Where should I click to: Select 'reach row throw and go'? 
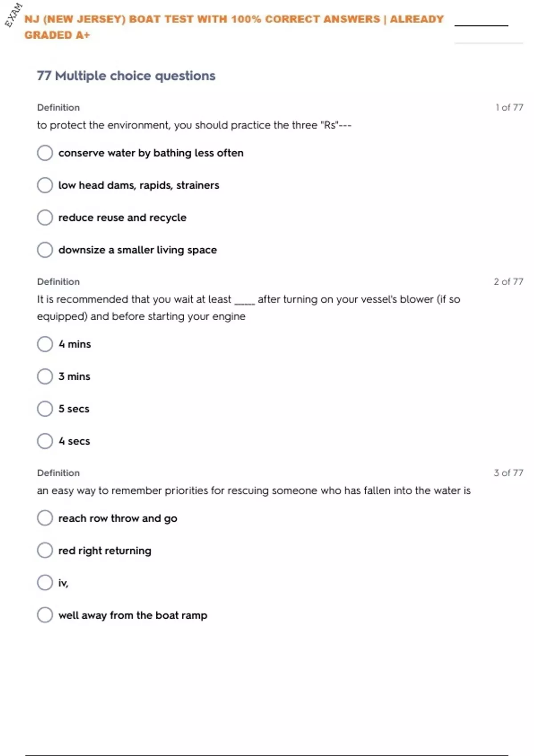point(45,518)
